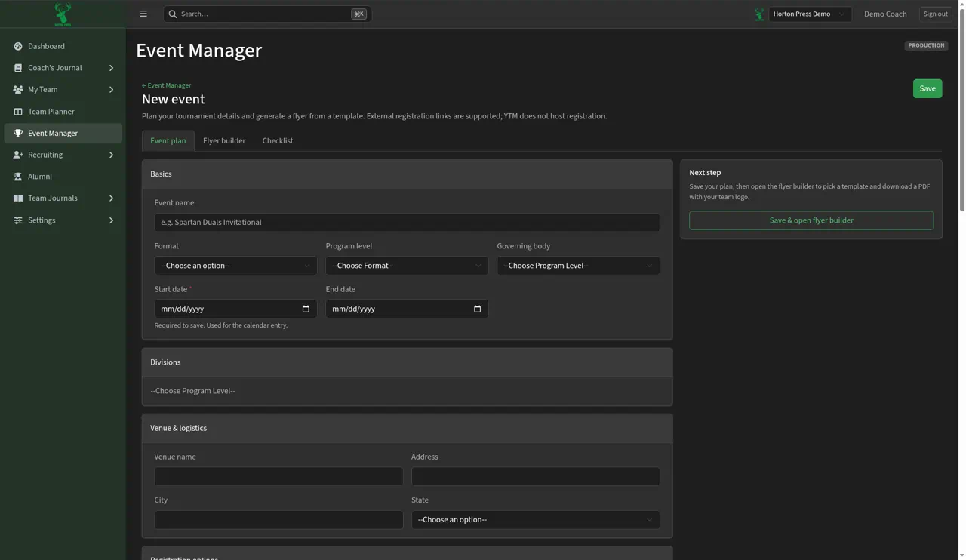The image size is (966, 560).
Task: Focus the City input field
Action: pyautogui.click(x=278, y=520)
